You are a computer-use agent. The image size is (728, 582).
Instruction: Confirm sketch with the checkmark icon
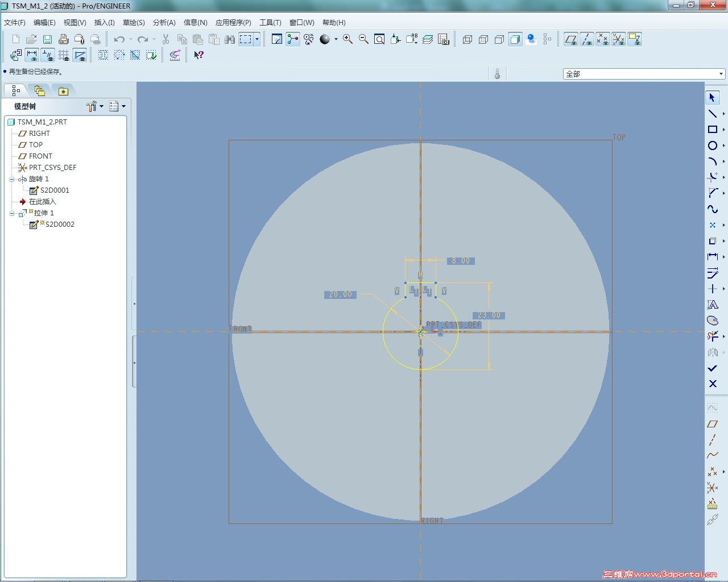click(x=712, y=368)
